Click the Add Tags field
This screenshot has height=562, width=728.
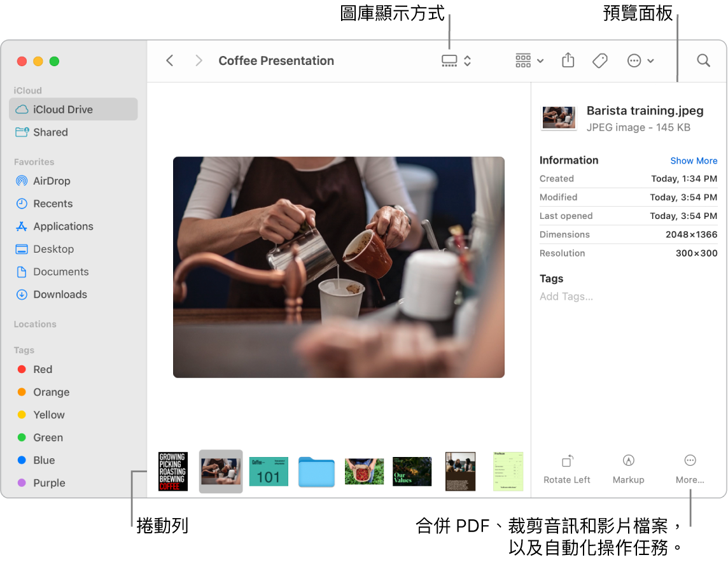click(566, 296)
